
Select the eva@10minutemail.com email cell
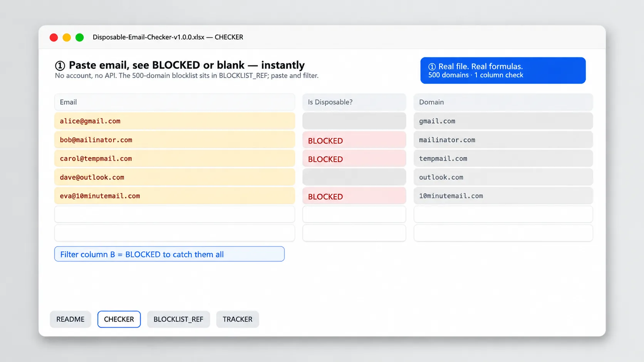(x=175, y=196)
